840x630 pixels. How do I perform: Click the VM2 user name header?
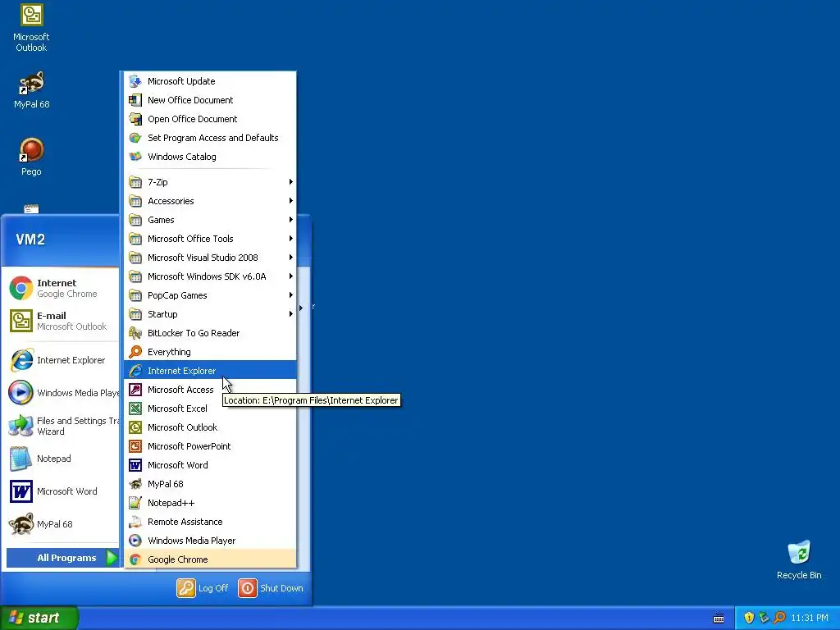30,240
